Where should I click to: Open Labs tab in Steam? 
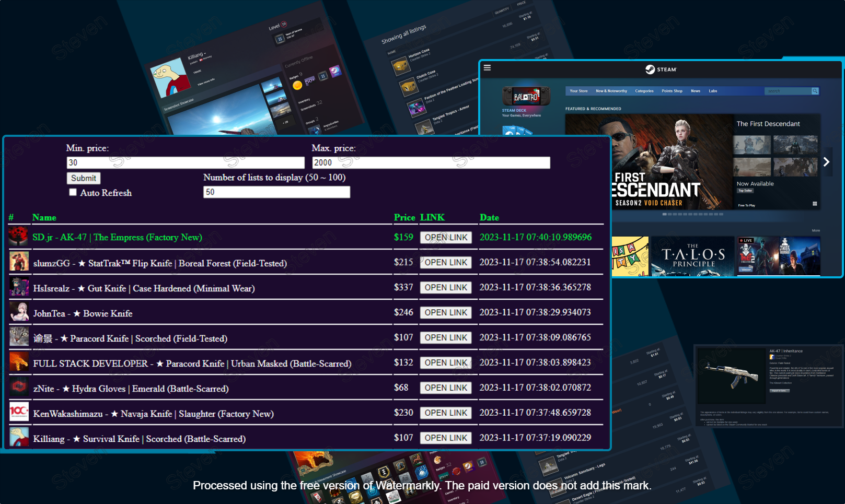(713, 91)
